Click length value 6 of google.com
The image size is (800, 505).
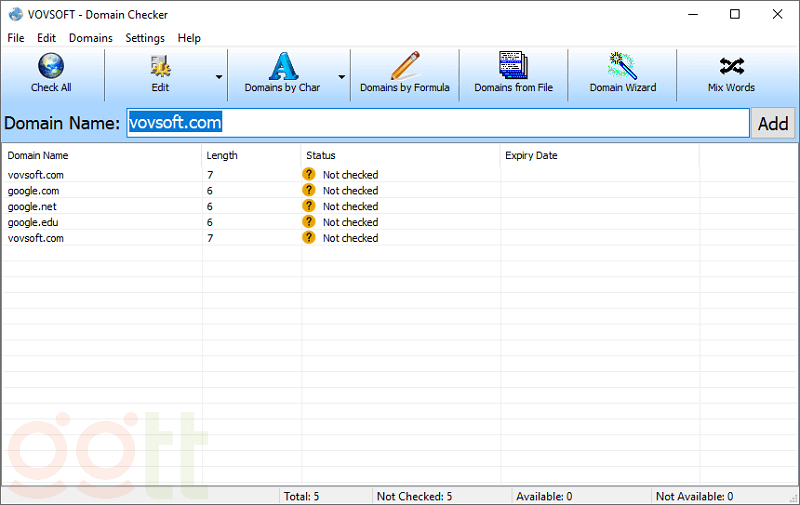click(x=210, y=191)
